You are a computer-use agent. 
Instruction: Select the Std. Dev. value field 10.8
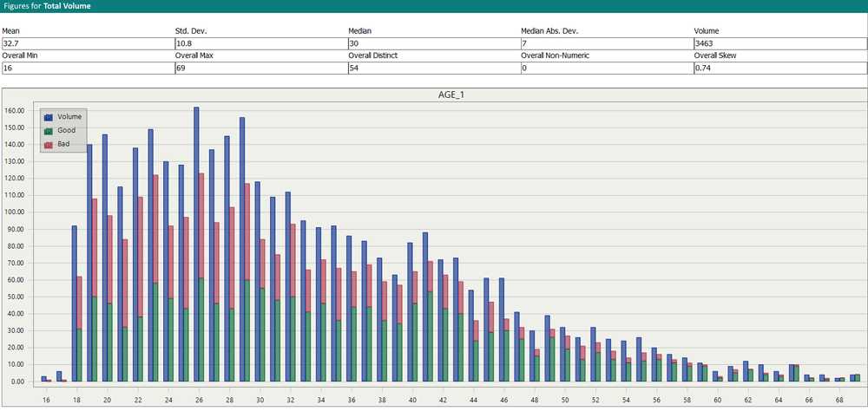(x=260, y=42)
